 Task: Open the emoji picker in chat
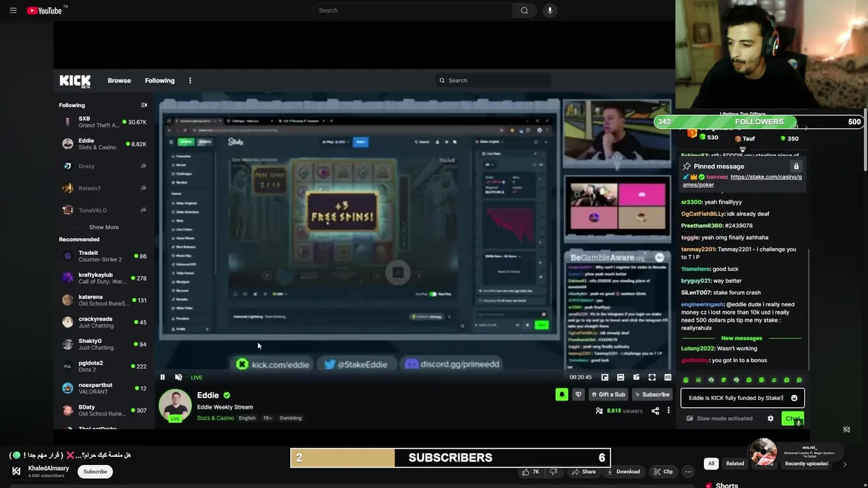(794, 399)
